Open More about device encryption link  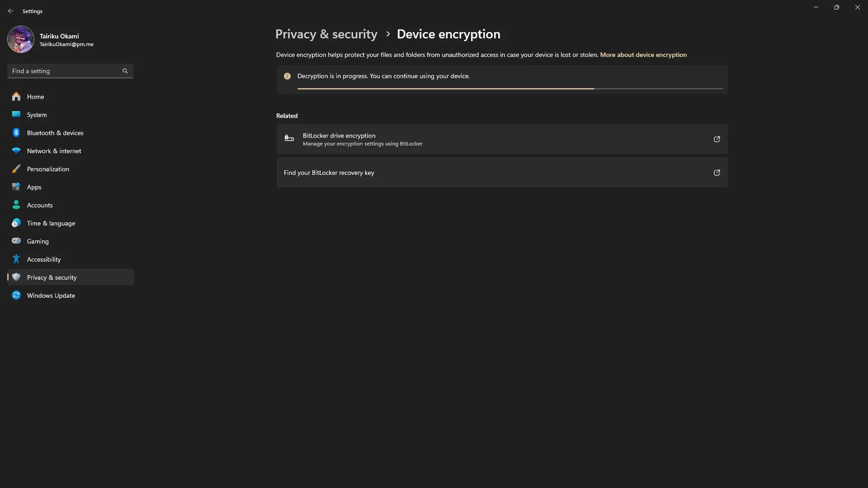pyautogui.click(x=643, y=55)
